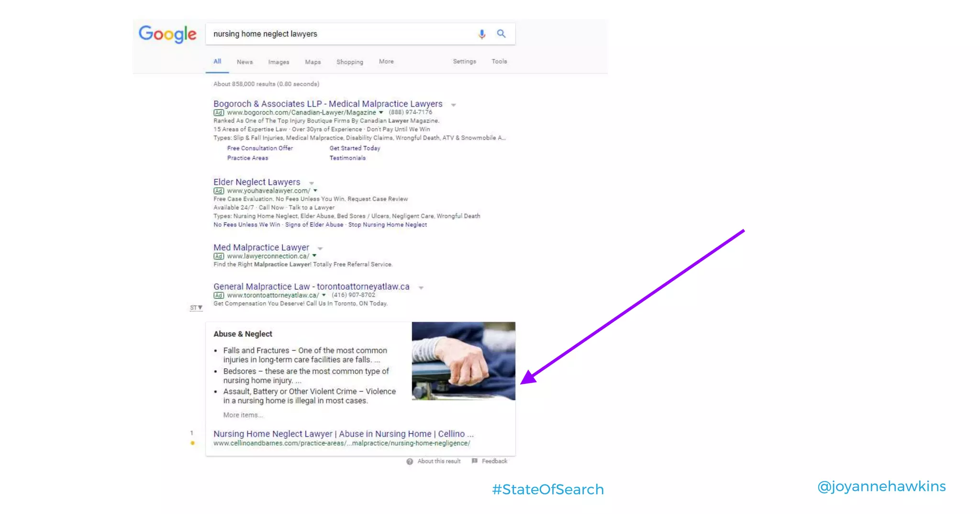
Task: Open Signs of Elder Abuse link
Action: pyautogui.click(x=314, y=225)
